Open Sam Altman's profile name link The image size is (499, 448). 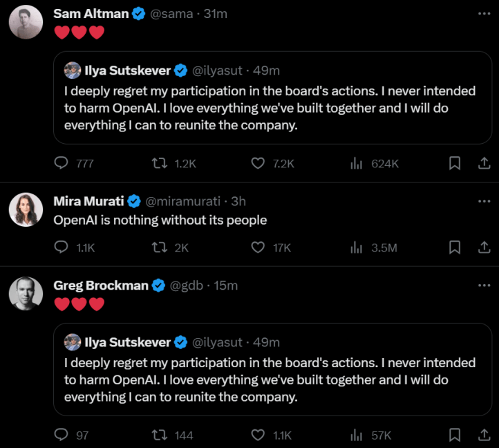pos(91,14)
